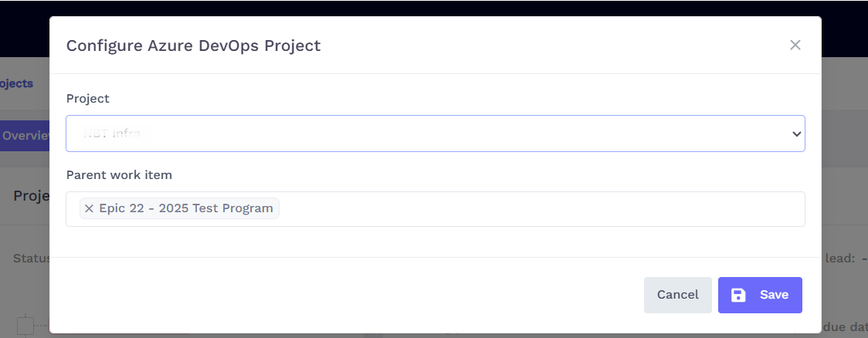Click the Status label behind the dialog
This screenshot has width=868, height=338.
pyautogui.click(x=31, y=259)
